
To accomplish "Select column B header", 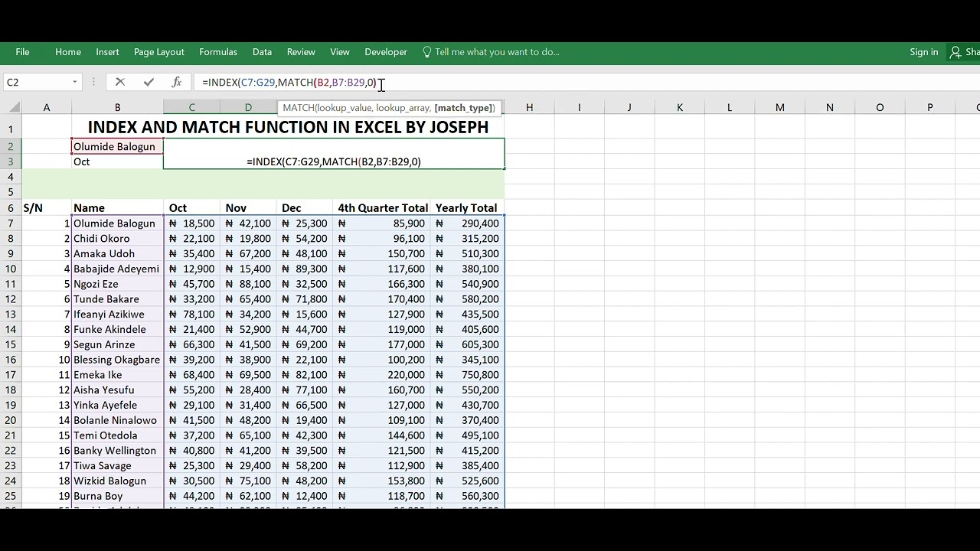I will (117, 107).
